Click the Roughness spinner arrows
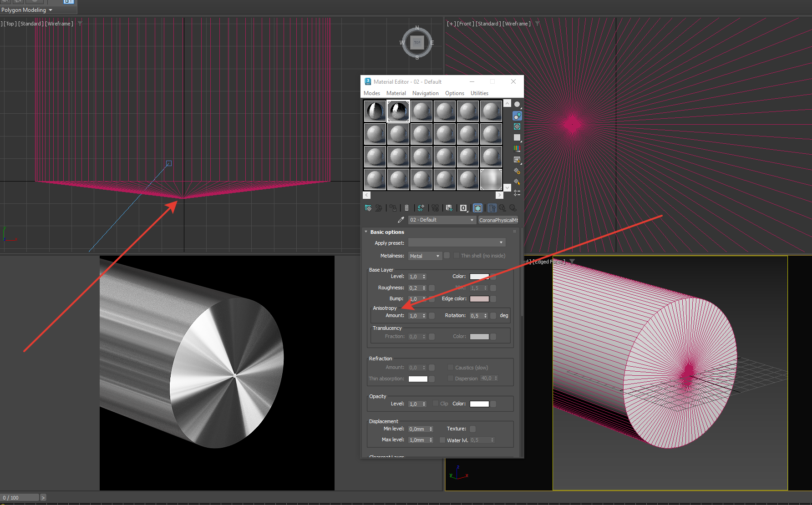This screenshot has width=812, height=505. (424, 288)
